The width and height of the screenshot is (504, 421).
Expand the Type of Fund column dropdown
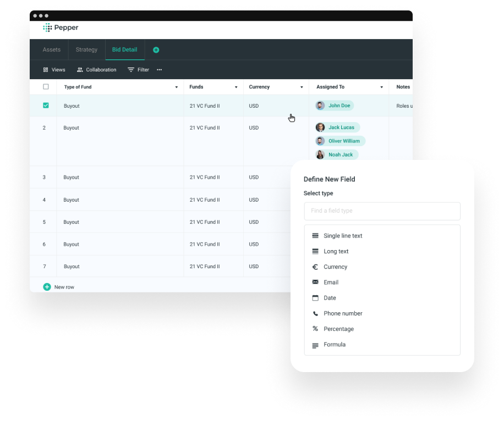point(176,87)
